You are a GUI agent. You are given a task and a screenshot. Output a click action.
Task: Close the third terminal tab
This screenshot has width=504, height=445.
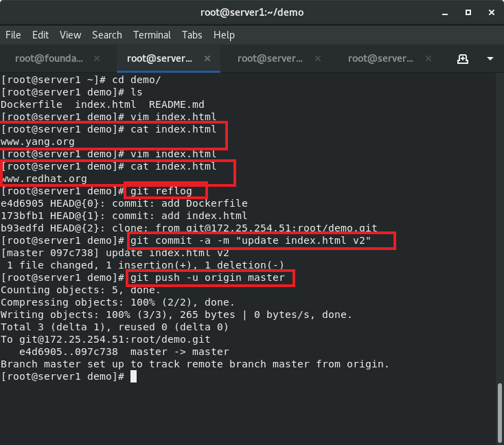318,58
